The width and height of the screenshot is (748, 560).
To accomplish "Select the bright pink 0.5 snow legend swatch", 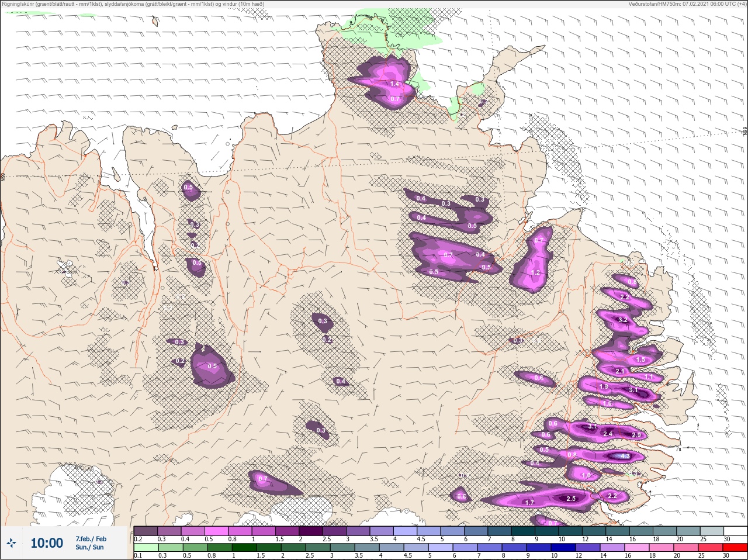I will tap(216, 531).
